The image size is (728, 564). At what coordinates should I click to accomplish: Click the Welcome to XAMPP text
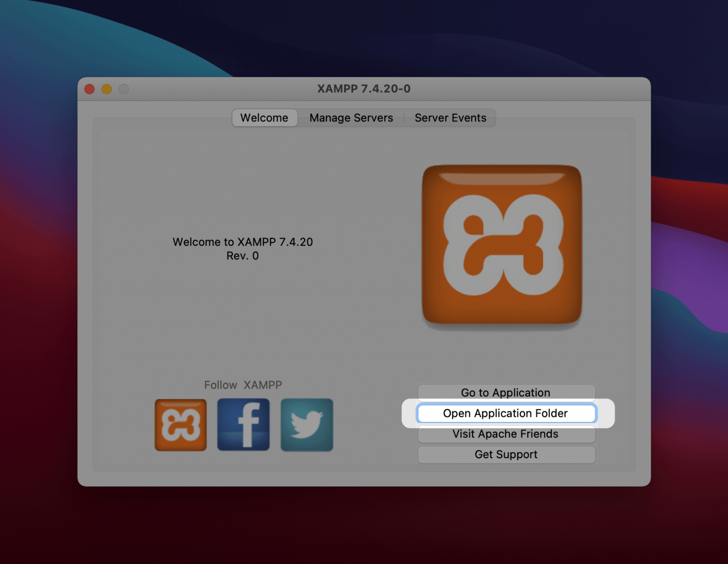242,242
